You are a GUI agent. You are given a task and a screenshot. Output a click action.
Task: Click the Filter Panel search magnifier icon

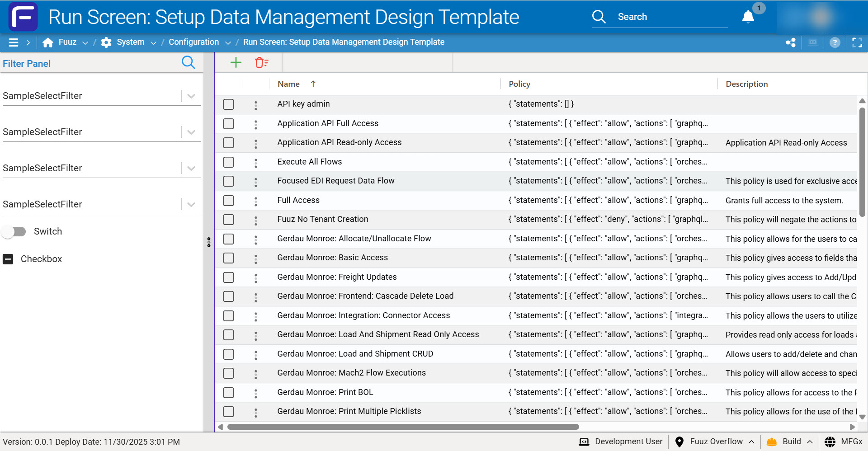coord(188,63)
